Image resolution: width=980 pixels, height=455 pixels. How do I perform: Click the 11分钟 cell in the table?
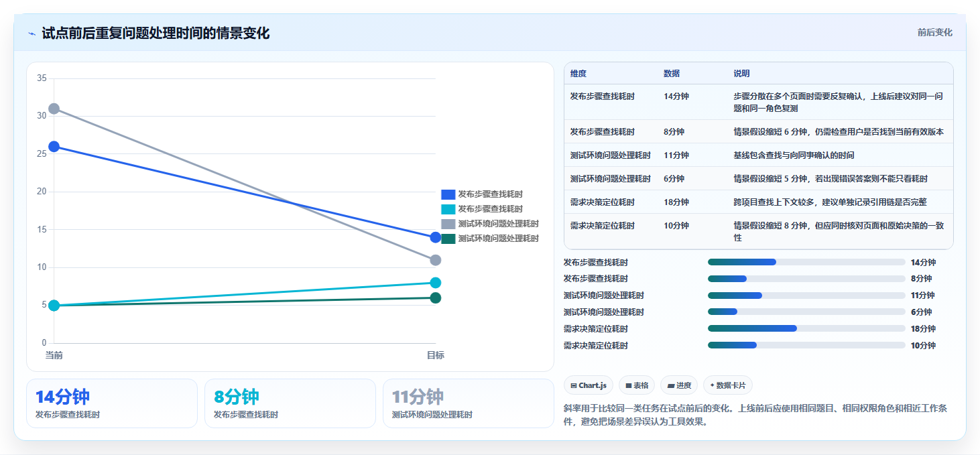click(x=676, y=155)
